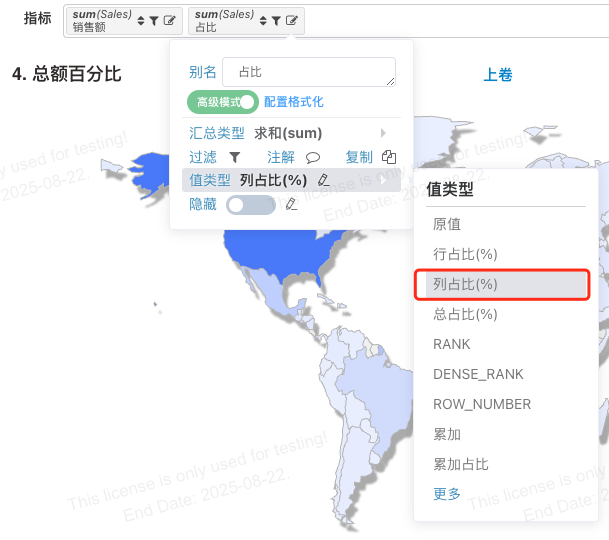Viewport: 609px width, 540px height.
Task: Select 总占比(%) value type
Action: [465, 314]
